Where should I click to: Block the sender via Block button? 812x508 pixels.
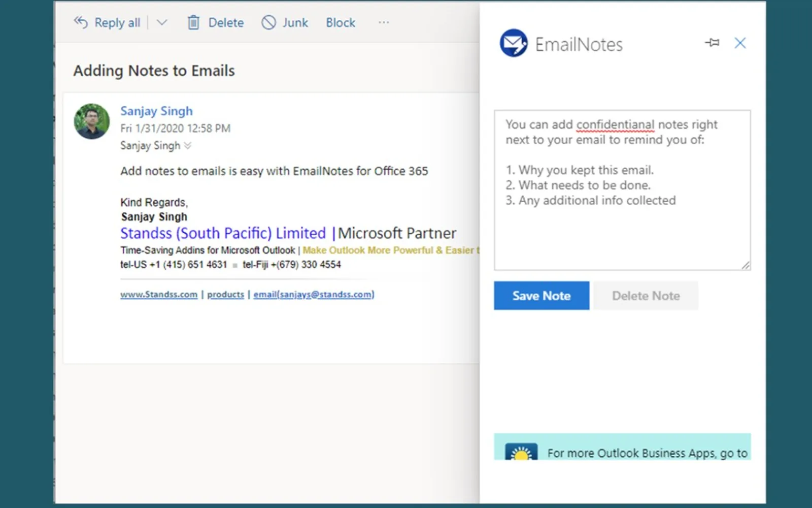(341, 22)
